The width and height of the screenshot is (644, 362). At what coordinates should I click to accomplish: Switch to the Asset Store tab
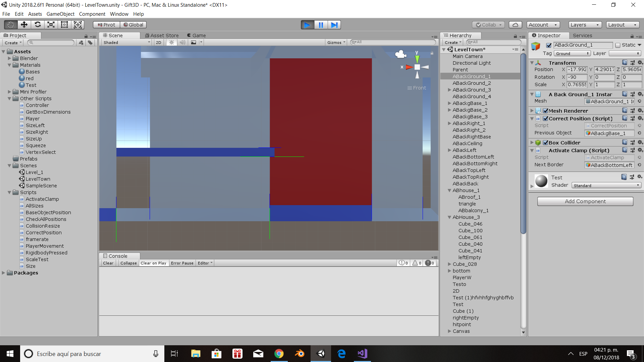coord(162,36)
